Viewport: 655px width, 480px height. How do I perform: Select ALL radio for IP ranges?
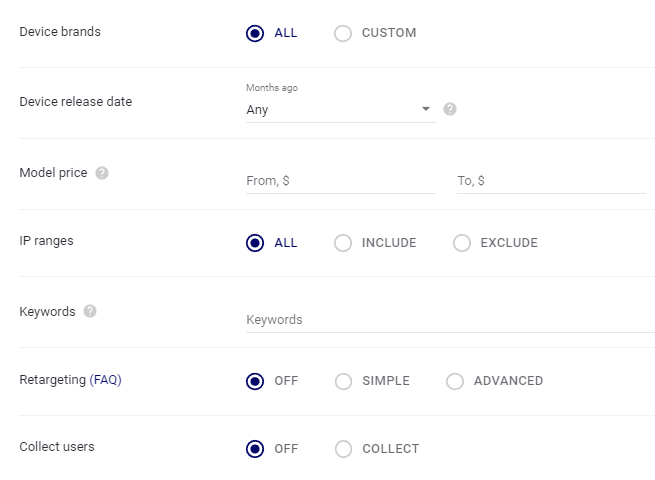(255, 243)
